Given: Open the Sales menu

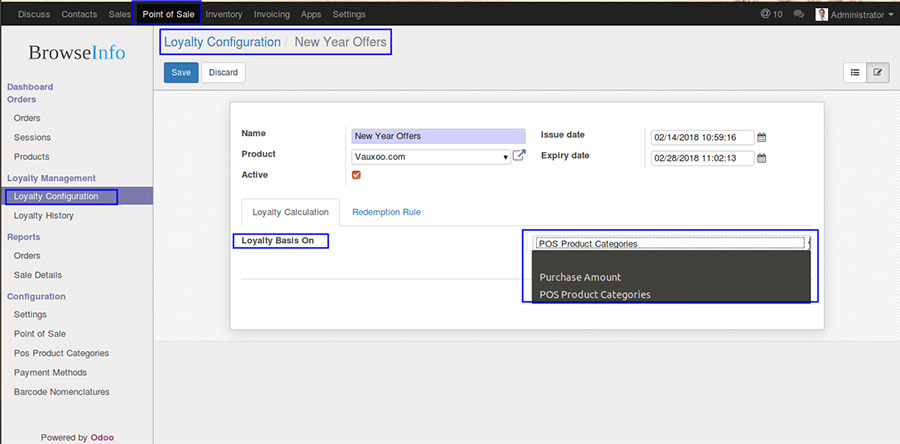Looking at the screenshot, I should (119, 14).
